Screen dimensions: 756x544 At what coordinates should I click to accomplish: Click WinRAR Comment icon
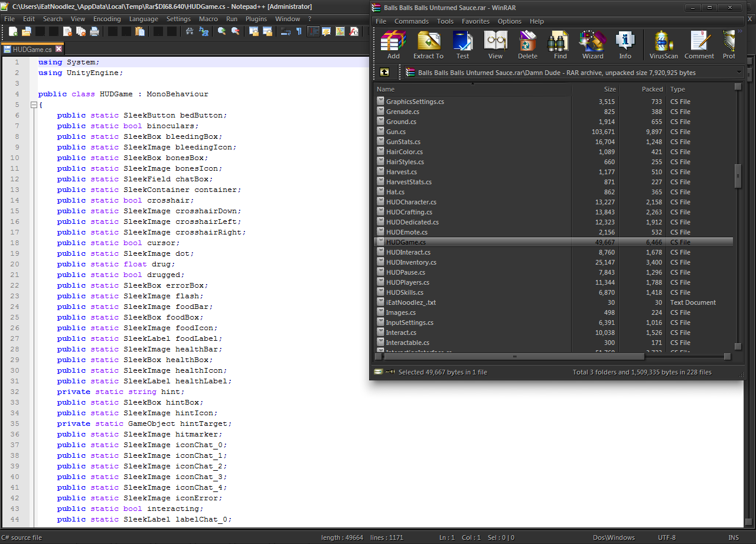click(699, 45)
